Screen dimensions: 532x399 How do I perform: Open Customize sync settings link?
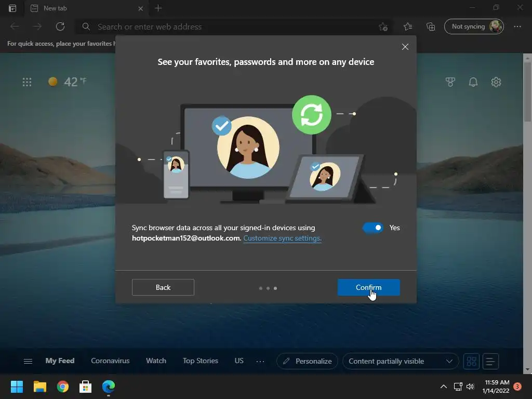tap(282, 238)
